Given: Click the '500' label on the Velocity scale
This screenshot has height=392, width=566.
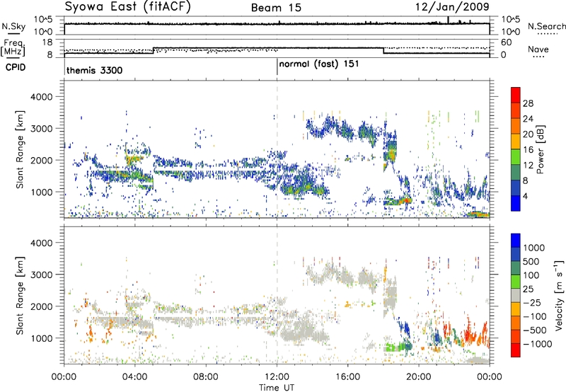Looking at the screenshot, I should pos(531,261).
